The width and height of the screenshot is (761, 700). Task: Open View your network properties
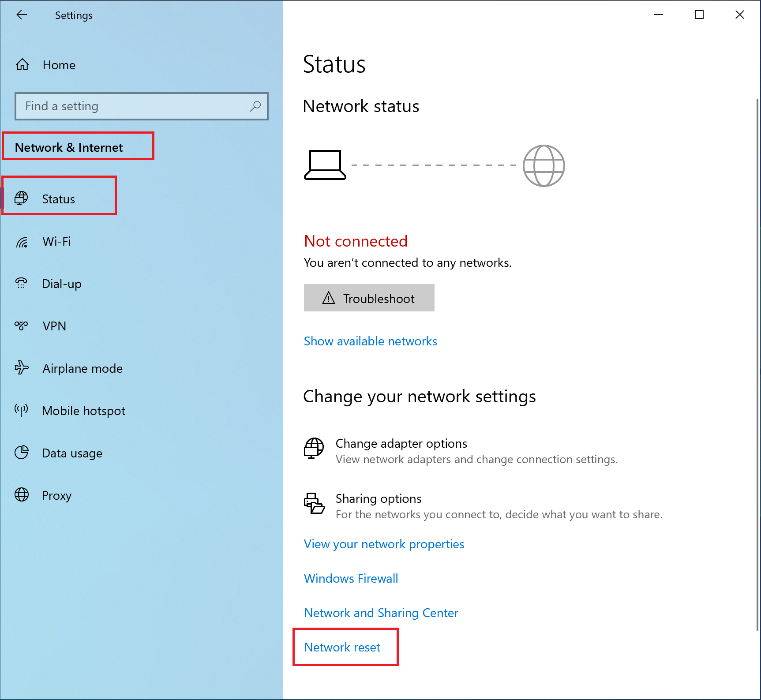click(384, 544)
